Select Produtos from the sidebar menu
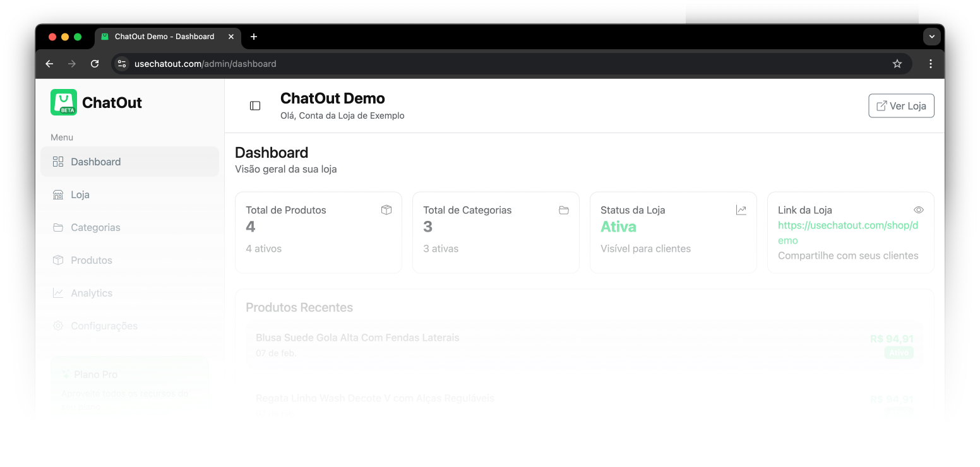 point(92,260)
